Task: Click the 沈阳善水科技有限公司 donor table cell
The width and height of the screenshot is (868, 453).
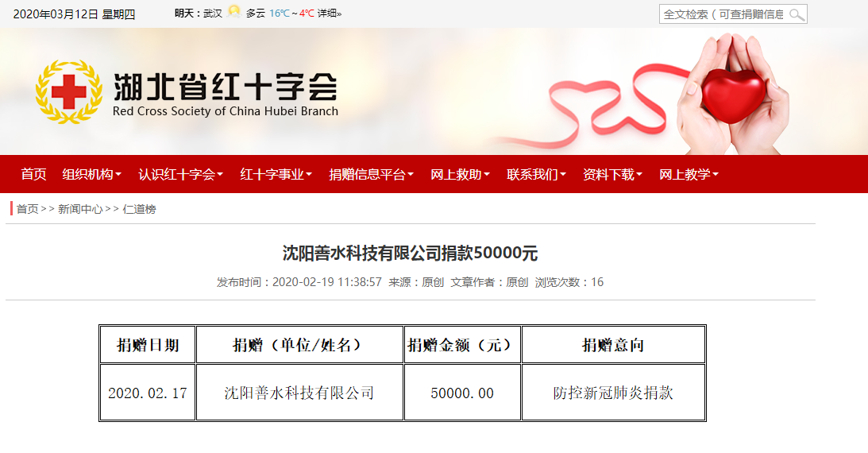Action: 299,393
